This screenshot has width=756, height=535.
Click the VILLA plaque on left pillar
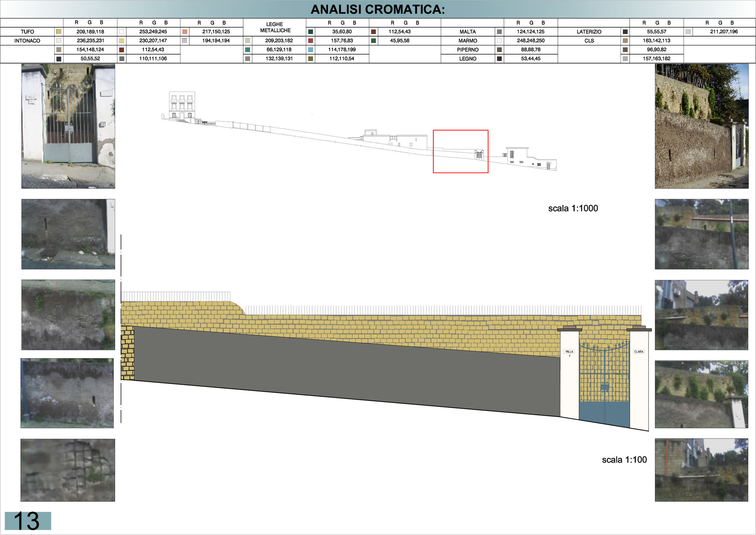569,352
